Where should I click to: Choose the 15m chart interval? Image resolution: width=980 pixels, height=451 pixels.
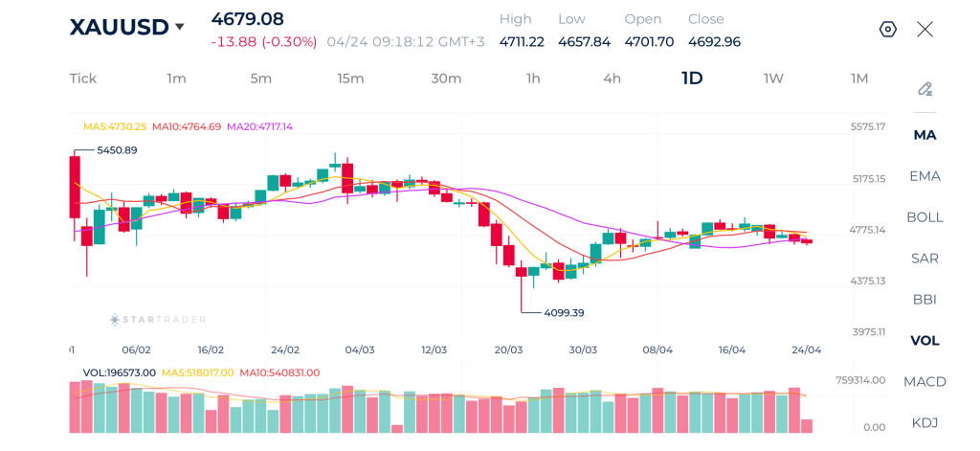350,79
